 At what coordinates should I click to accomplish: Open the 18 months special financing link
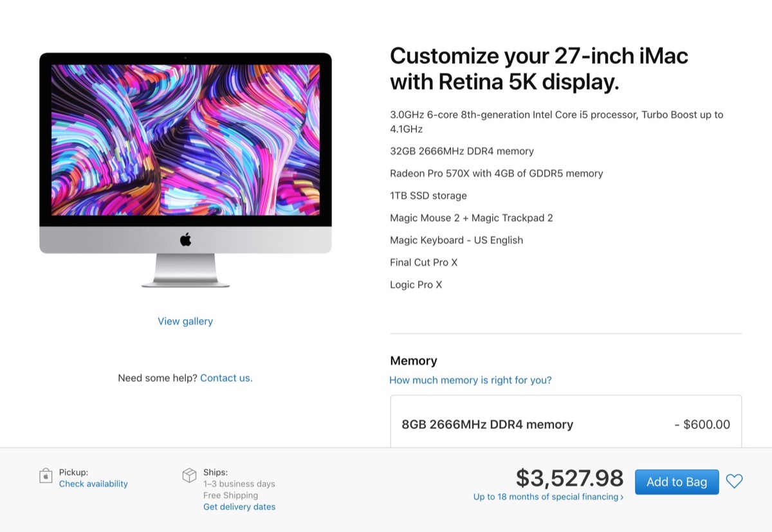[548, 497]
